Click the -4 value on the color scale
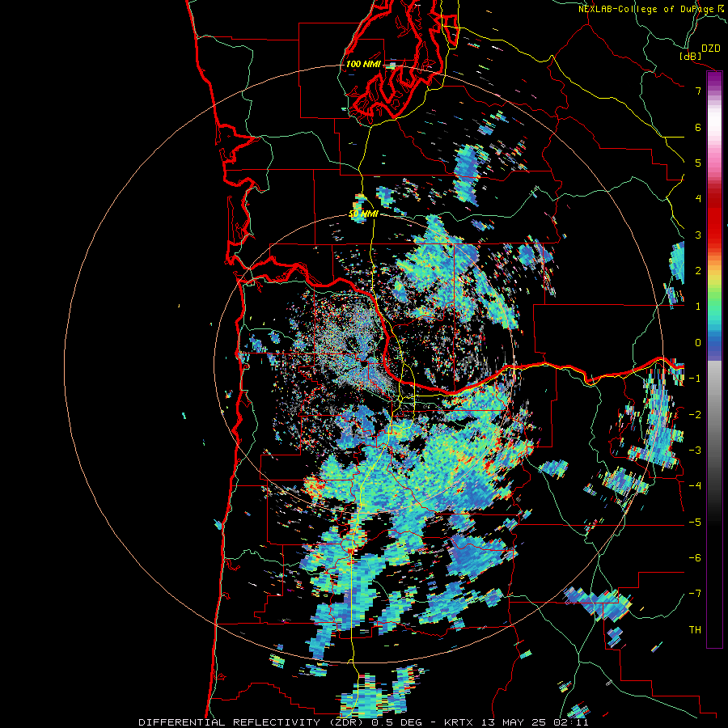Image resolution: width=728 pixels, height=728 pixels. point(695,485)
